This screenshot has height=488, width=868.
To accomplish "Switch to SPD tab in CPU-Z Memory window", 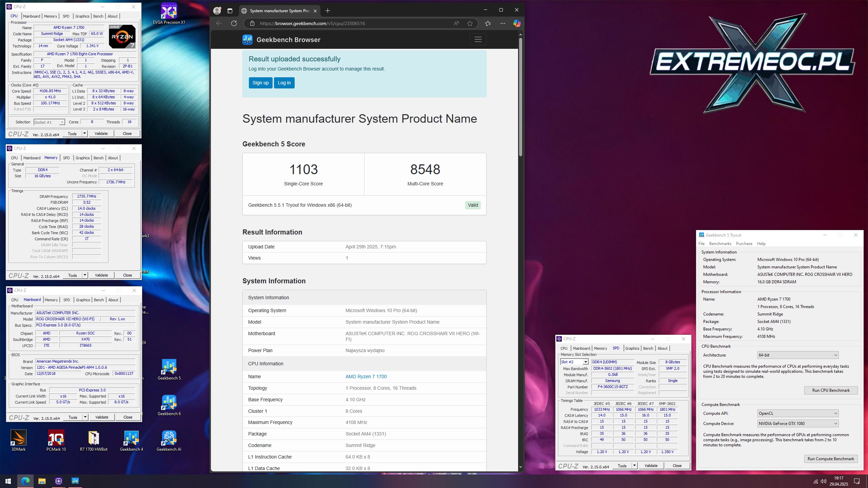I will (x=66, y=158).
